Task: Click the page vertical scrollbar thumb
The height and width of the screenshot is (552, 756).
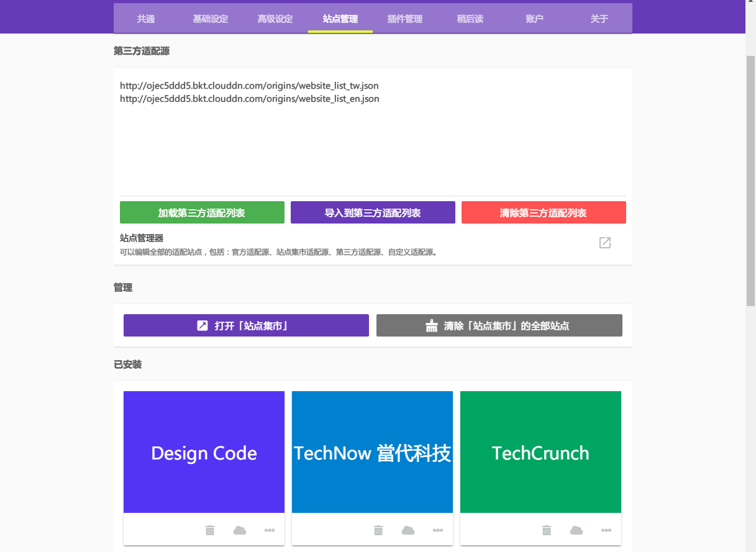Action: (750, 180)
